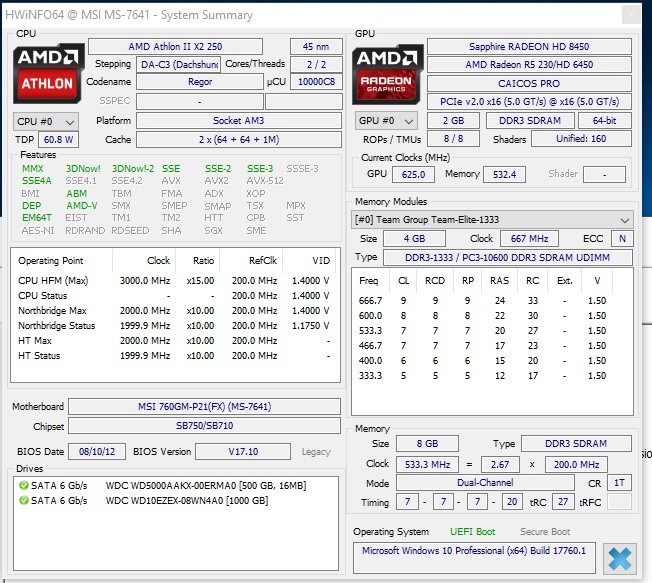Screen dimensions: 652x583
Task: Click the HT Max row
Action: coord(174,341)
